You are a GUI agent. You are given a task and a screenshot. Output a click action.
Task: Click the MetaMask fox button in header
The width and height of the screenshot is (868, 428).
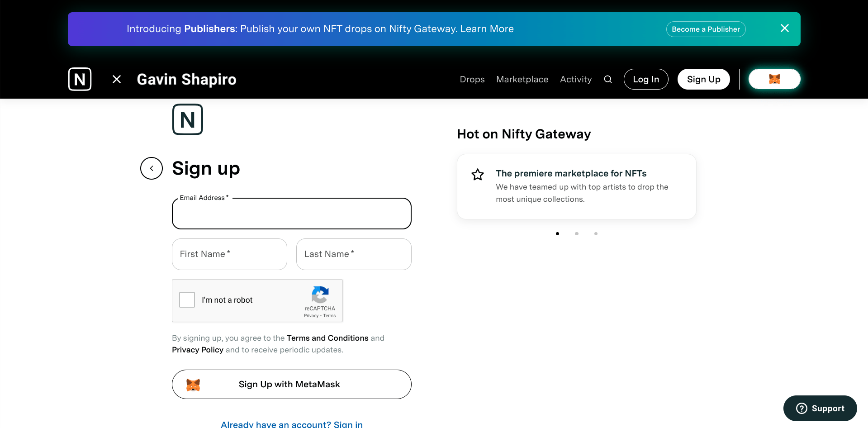click(774, 79)
